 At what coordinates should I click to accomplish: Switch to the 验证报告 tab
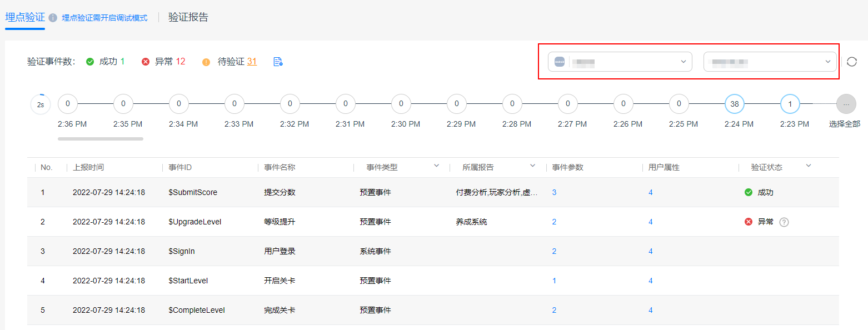(x=188, y=17)
